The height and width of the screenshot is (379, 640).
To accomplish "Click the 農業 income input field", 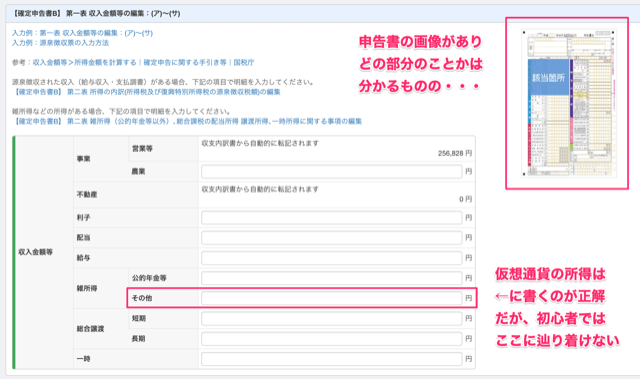I will point(331,172).
